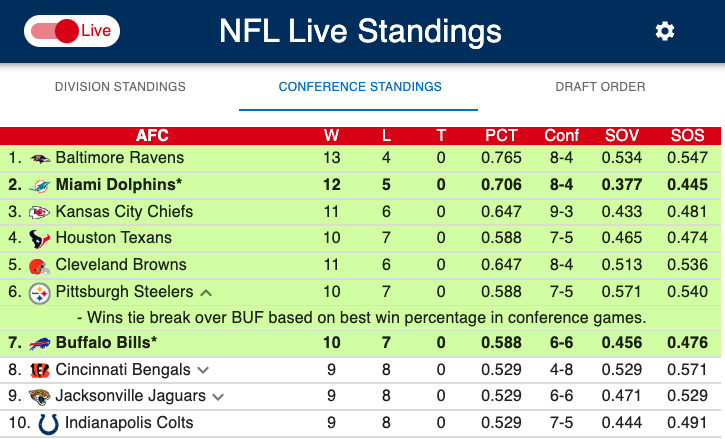The image size is (725, 439).
Task: Open settings gear icon
Action: (665, 31)
